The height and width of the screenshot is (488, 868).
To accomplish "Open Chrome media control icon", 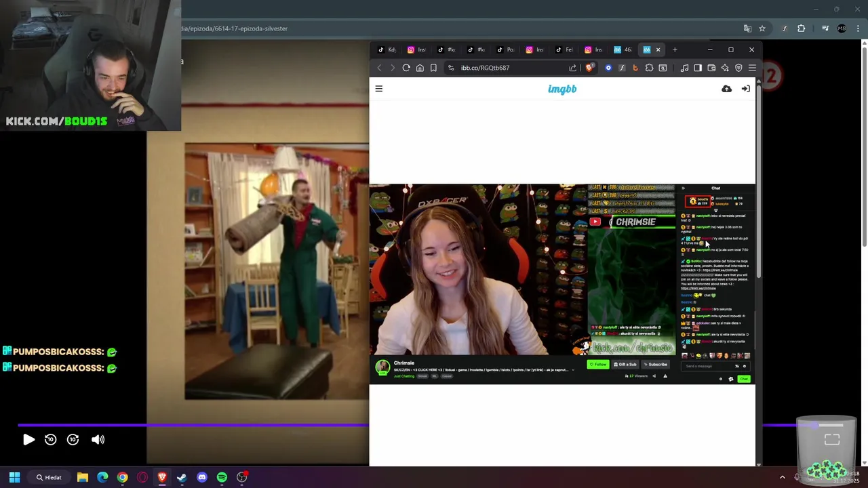I will pos(825,28).
